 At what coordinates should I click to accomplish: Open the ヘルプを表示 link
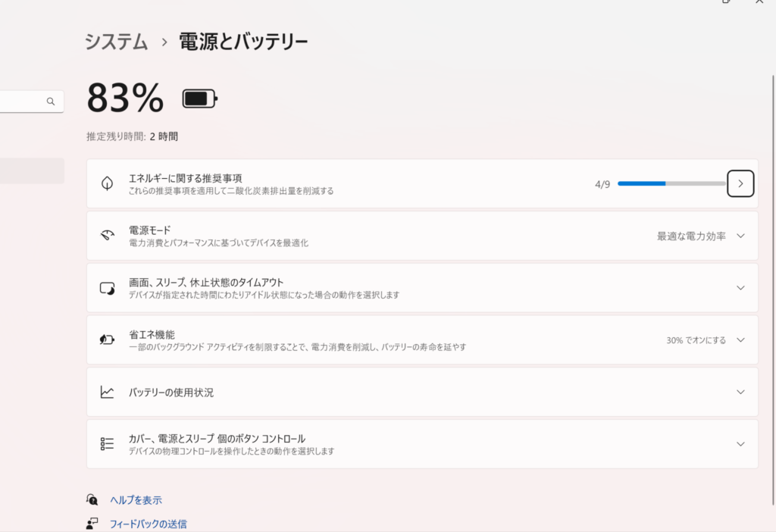[x=136, y=500]
